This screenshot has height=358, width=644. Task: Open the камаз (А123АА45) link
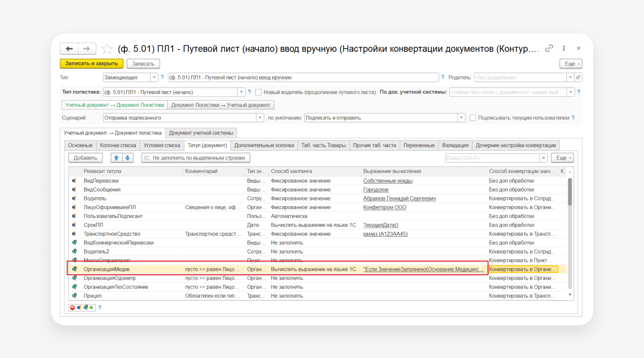click(x=386, y=234)
